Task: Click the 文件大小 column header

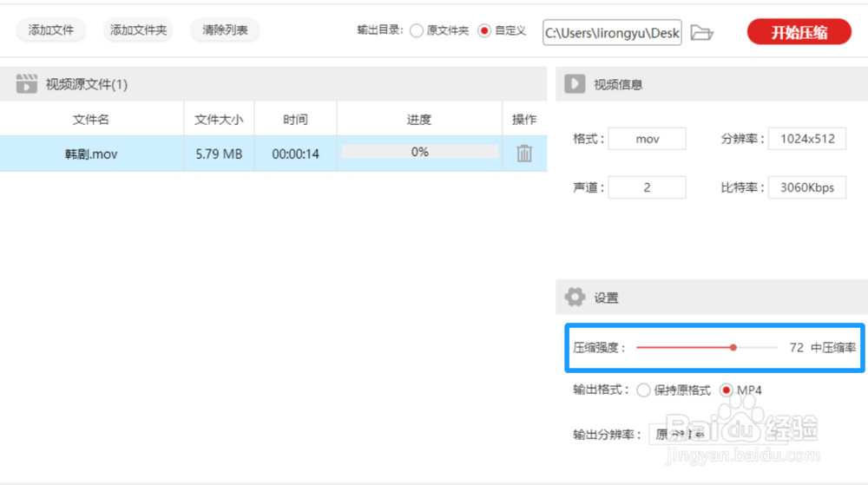Action: (219, 120)
